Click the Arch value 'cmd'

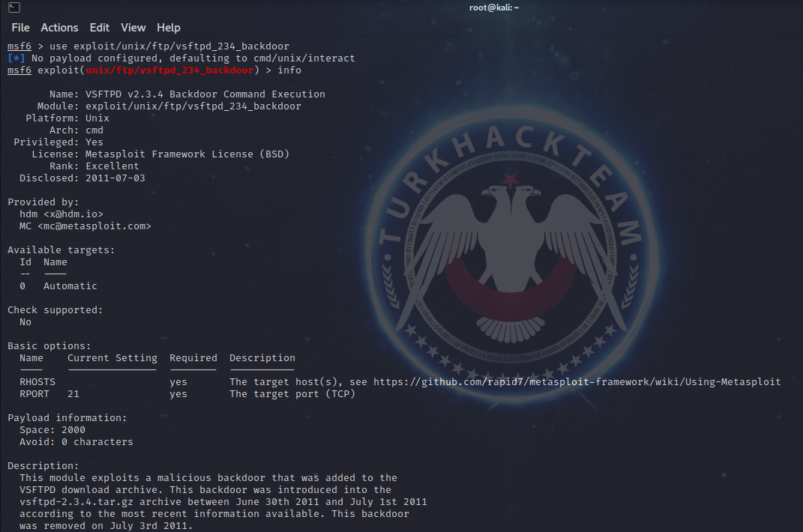[x=94, y=130]
